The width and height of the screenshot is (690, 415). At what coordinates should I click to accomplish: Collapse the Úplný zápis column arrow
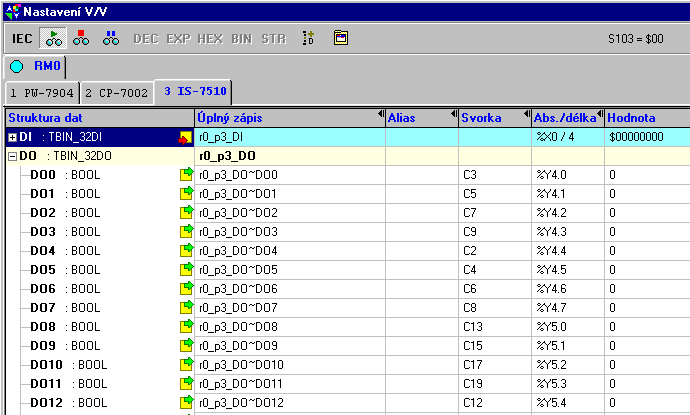coord(381,114)
